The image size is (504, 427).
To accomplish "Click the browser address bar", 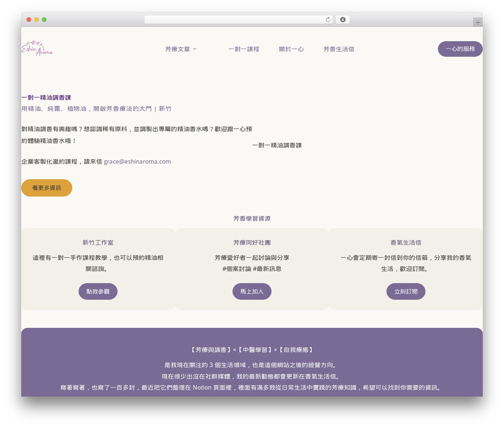I will [x=239, y=20].
